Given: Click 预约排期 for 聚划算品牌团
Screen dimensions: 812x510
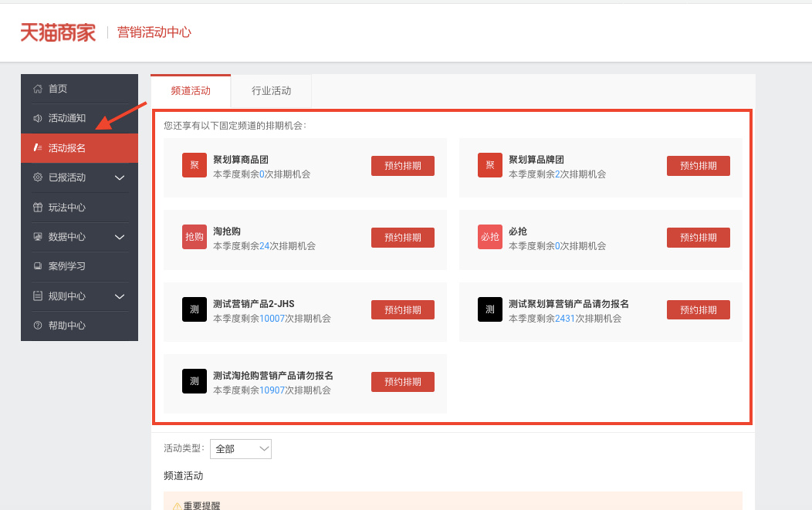Looking at the screenshot, I should click(x=698, y=166).
